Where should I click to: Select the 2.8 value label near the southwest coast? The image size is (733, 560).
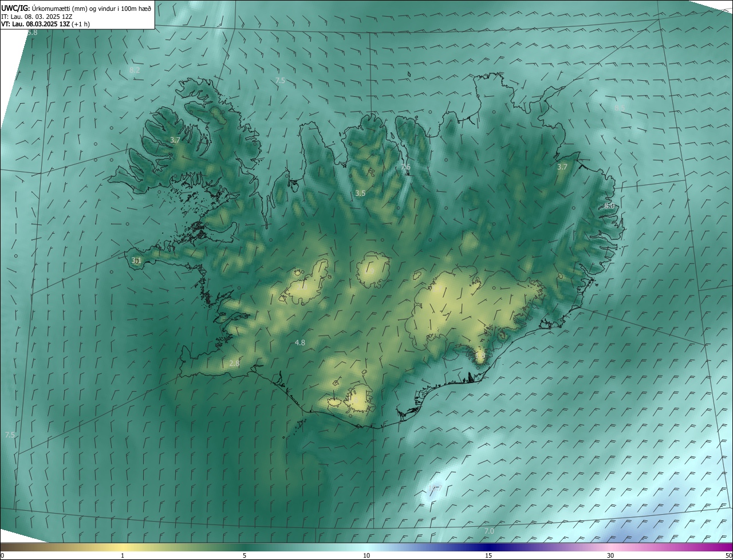pyautogui.click(x=234, y=364)
